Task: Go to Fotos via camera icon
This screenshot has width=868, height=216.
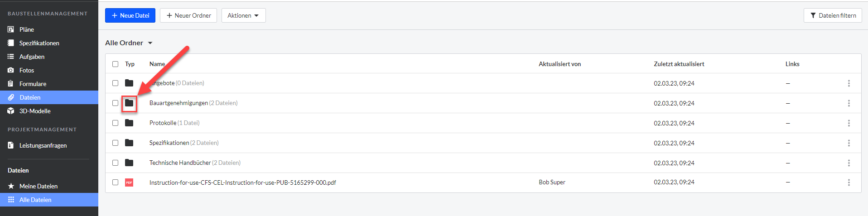Action: 11,70
